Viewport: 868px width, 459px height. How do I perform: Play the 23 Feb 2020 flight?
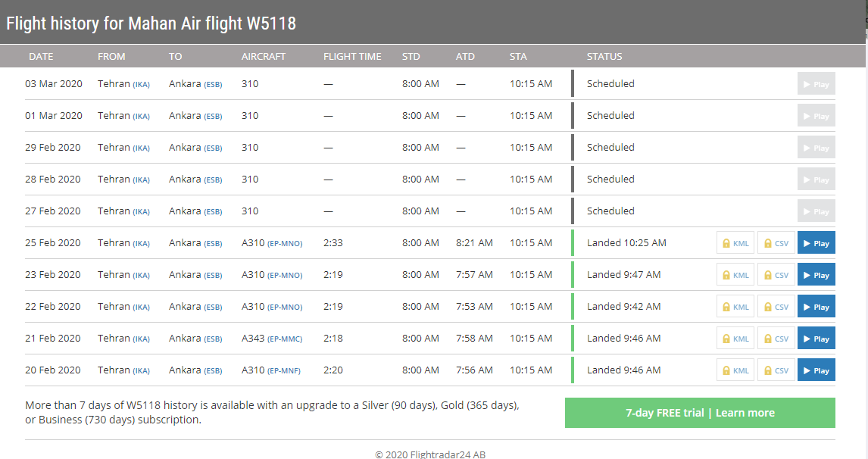pos(816,275)
